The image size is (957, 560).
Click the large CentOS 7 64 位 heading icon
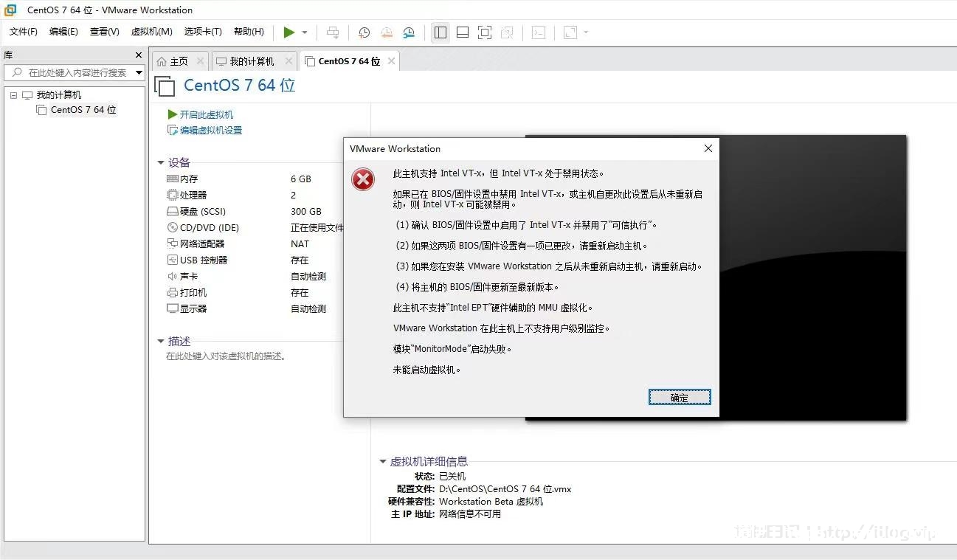pyautogui.click(x=165, y=86)
